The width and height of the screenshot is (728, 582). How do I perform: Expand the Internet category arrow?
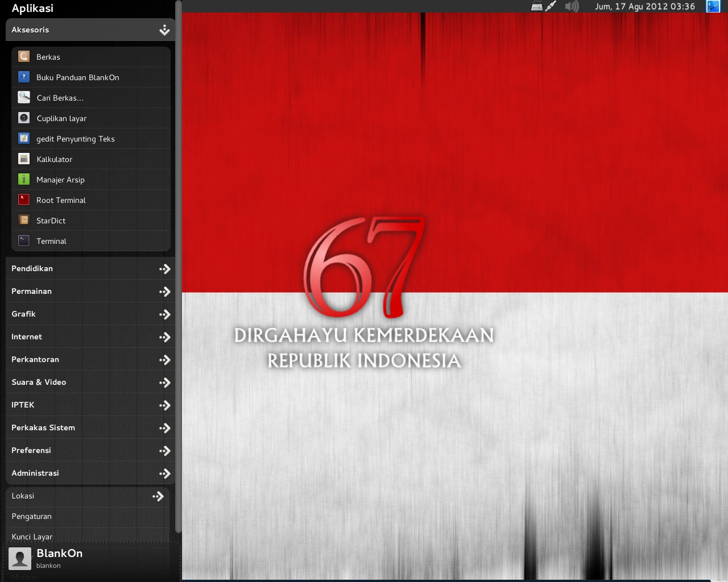[x=164, y=337]
